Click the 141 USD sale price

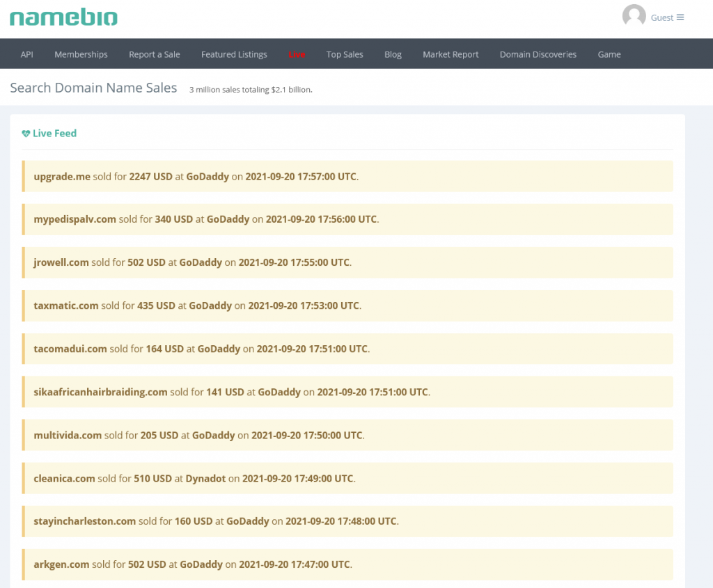(225, 392)
